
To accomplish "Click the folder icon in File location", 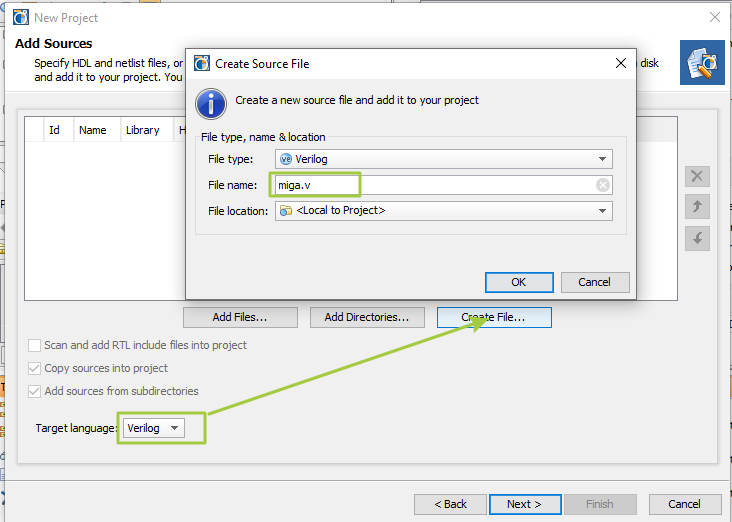I will pyautogui.click(x=286, y=211).
